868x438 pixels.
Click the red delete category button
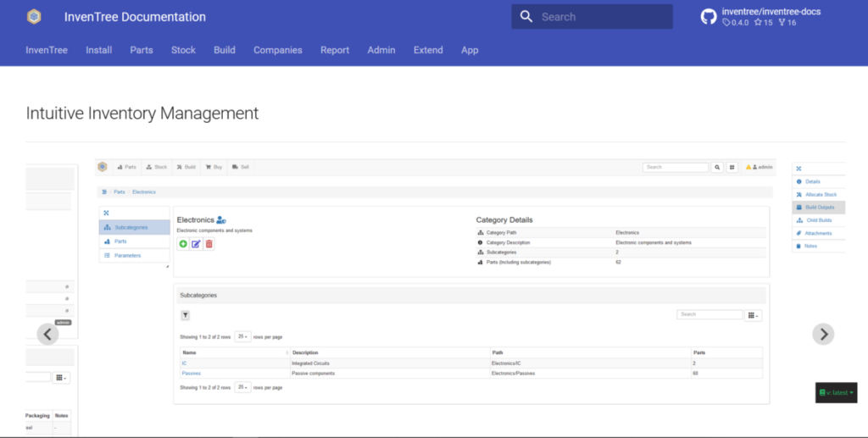pyautogui.click(x=209, y=244)
